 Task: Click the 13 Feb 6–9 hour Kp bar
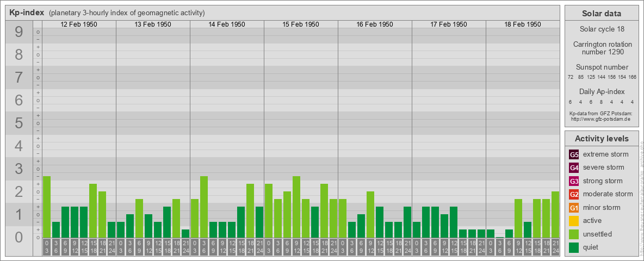point(139,219)
